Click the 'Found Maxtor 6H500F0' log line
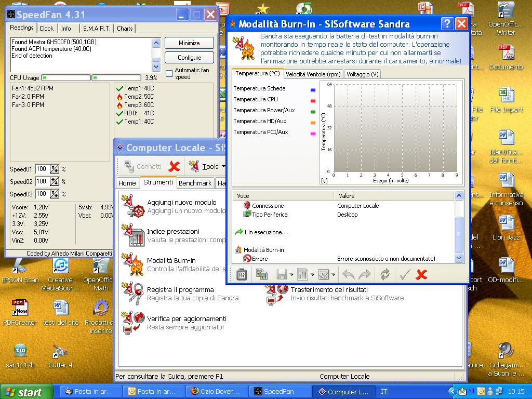This screenshot has width=532, height=399. (54, 42)
